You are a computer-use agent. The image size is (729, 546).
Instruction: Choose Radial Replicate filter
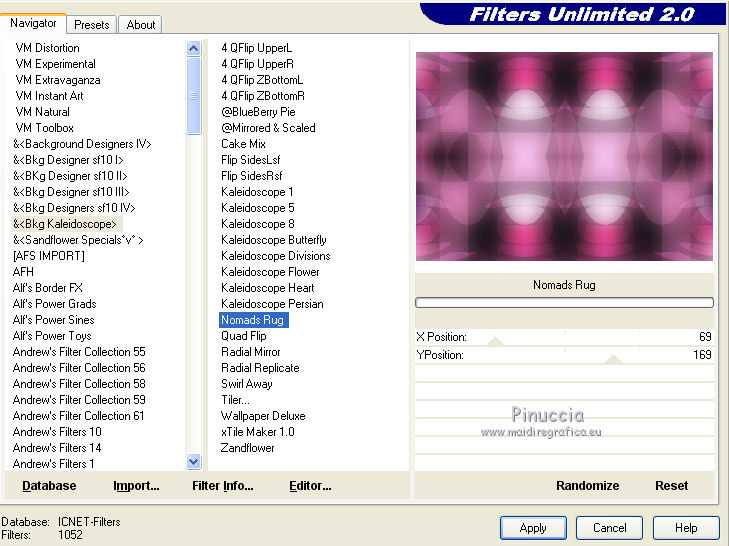coord(260,368)
